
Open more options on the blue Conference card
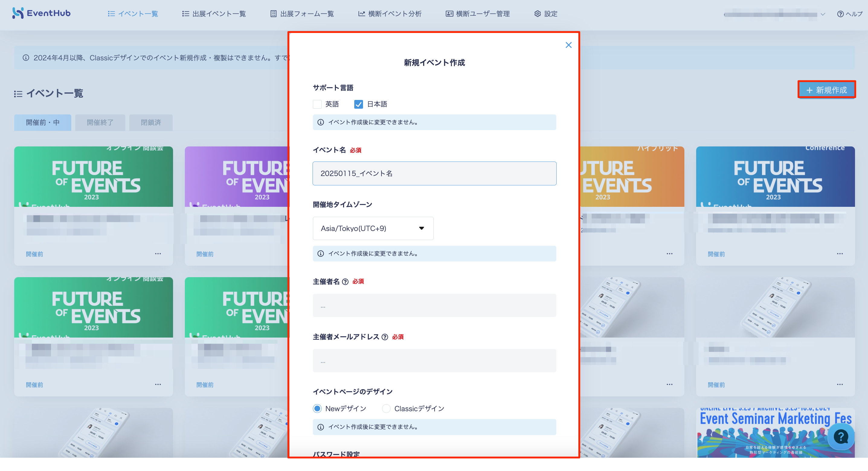point(839,254)
